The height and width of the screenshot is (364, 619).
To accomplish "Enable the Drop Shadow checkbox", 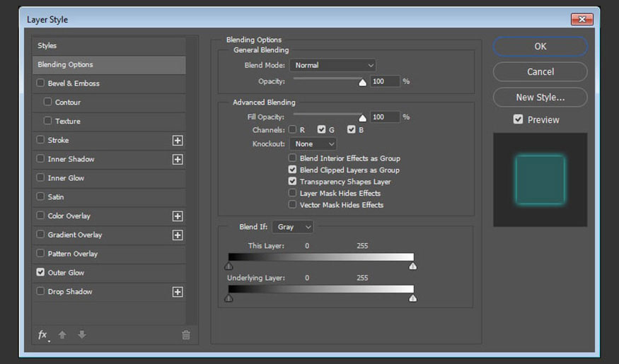I will click(40, 291).
